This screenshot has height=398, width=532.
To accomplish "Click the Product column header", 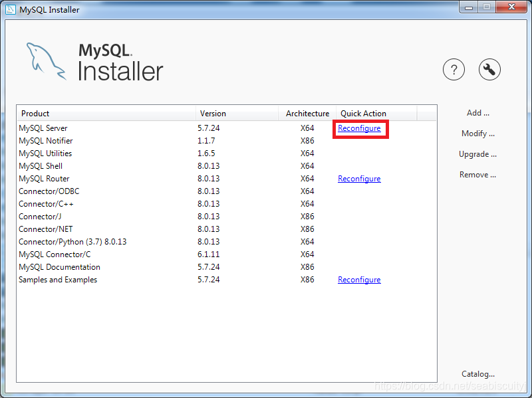I will coord(35,113).
